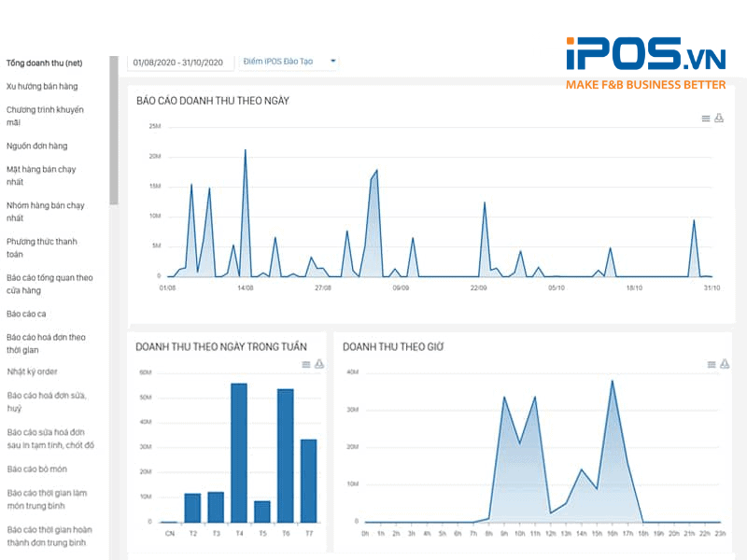Screen dimensions: 747x560
Task: Go to Chương trình khuyến mãi report
Action: [46, 116]
